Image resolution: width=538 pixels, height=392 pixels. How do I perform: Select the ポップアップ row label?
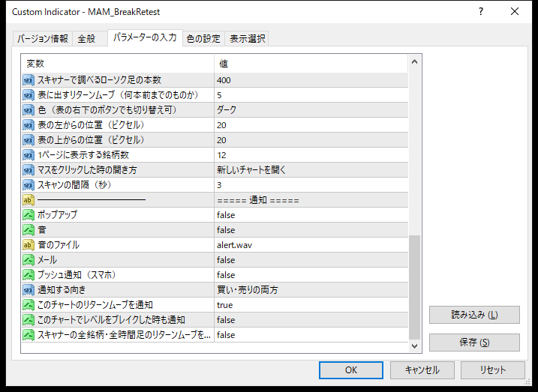coord(57,215)
